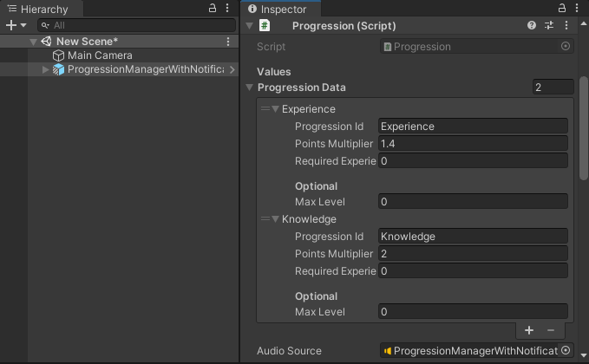This screenshot has height=364, width=589.
Task: Open the create object dropdown arrow
Action: pos(23,25)
